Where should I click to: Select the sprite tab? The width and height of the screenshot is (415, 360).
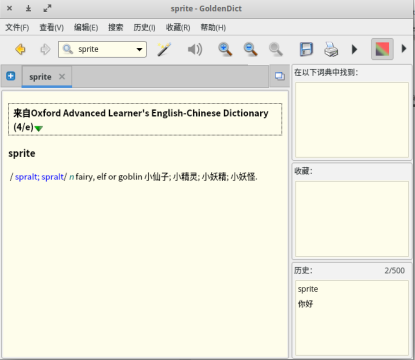[40, 77]
